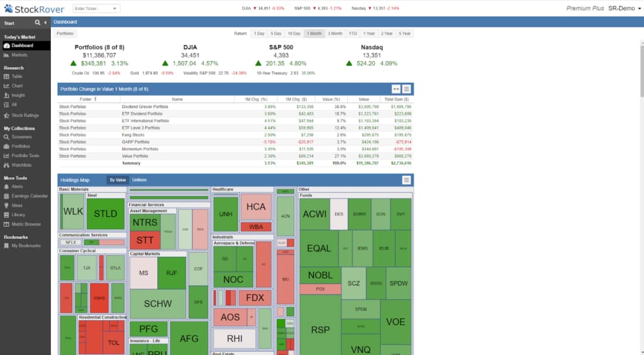Click the Portfolios button under Dashboard
644x355 pixels.
(65, 34)
